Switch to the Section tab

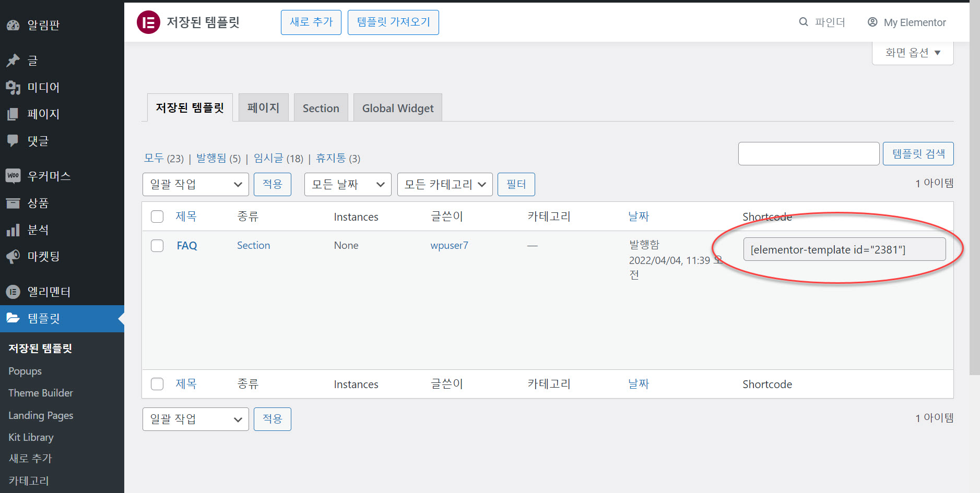click(321, 107)
